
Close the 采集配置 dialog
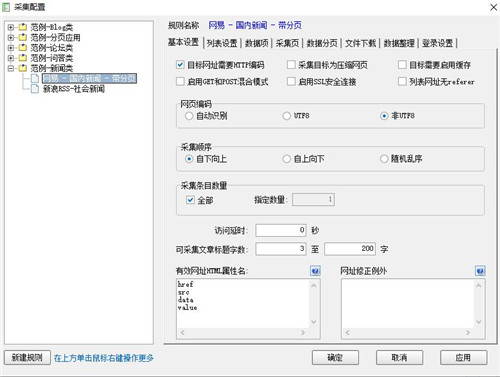494,7
